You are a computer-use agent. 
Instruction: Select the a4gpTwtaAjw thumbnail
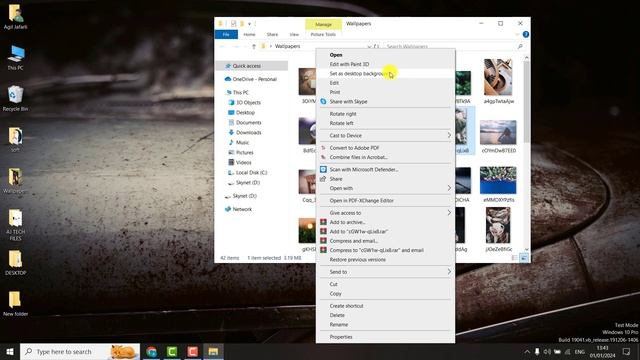498,81
